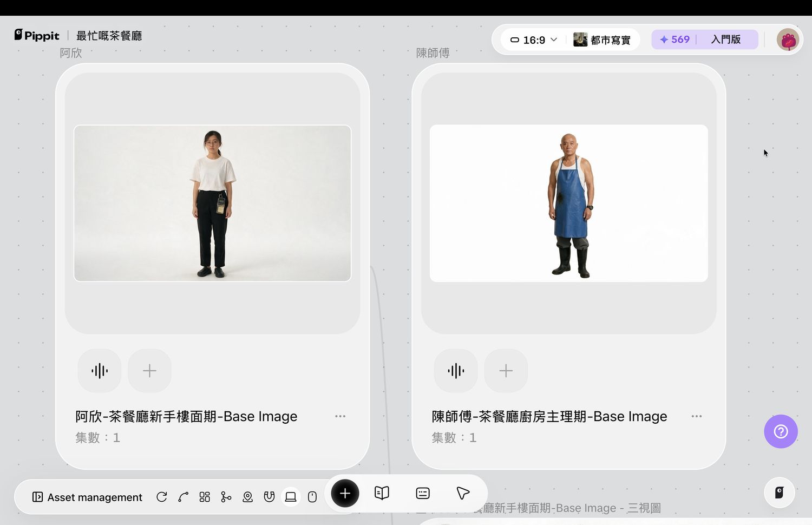Click the grid layout icon
This screenshot has width=812, height=525.
coord(205,497)
